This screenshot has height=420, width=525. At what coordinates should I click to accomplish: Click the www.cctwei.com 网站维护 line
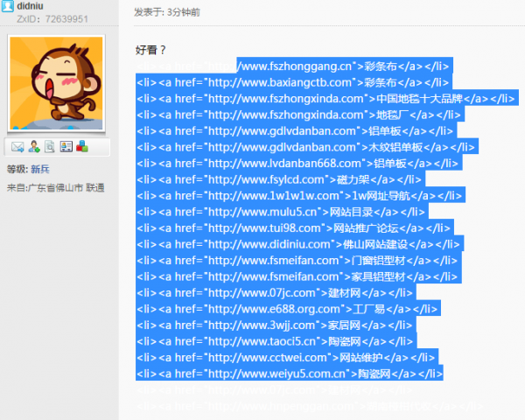pos(286,357)
